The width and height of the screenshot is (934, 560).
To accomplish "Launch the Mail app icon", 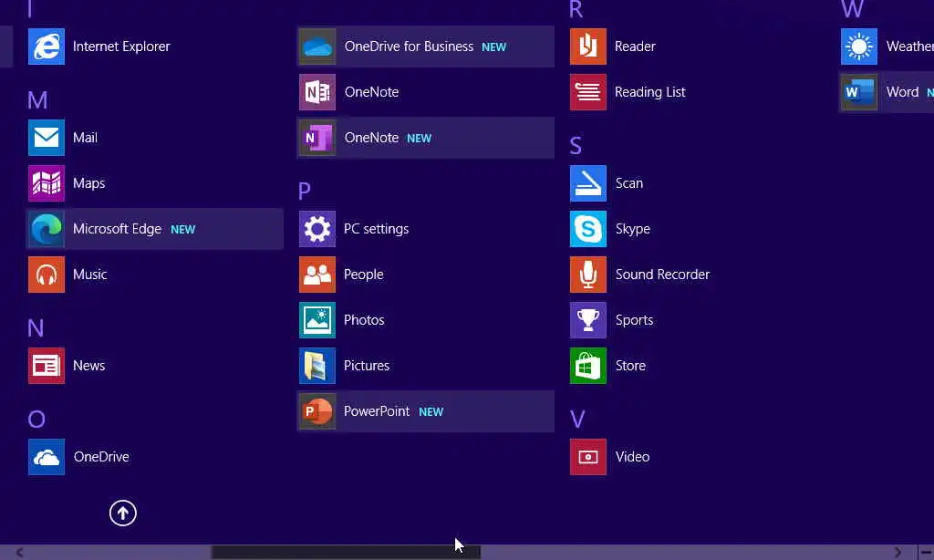I will (47, 138).
